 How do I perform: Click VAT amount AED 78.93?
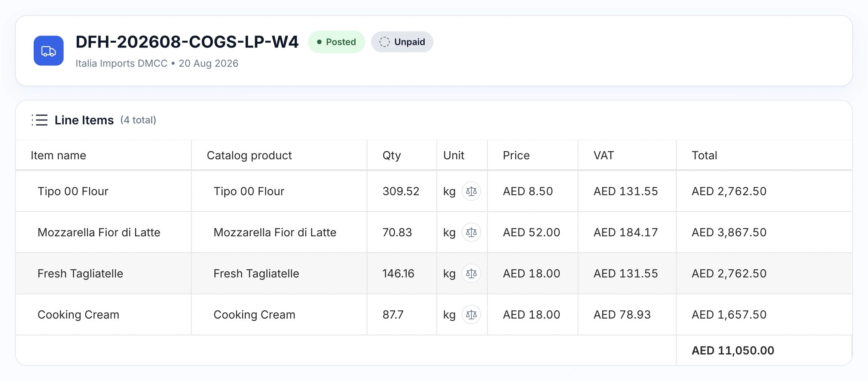point(622,315)
